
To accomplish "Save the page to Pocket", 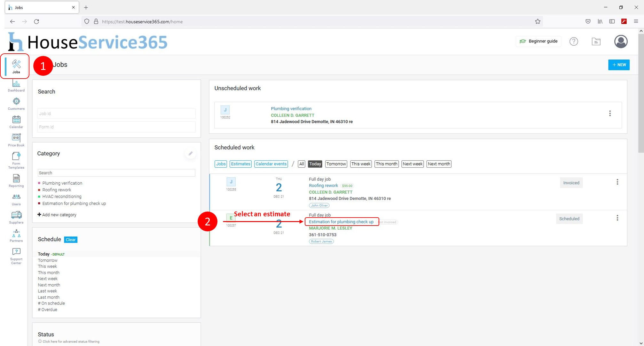I will tap(588, 21).
